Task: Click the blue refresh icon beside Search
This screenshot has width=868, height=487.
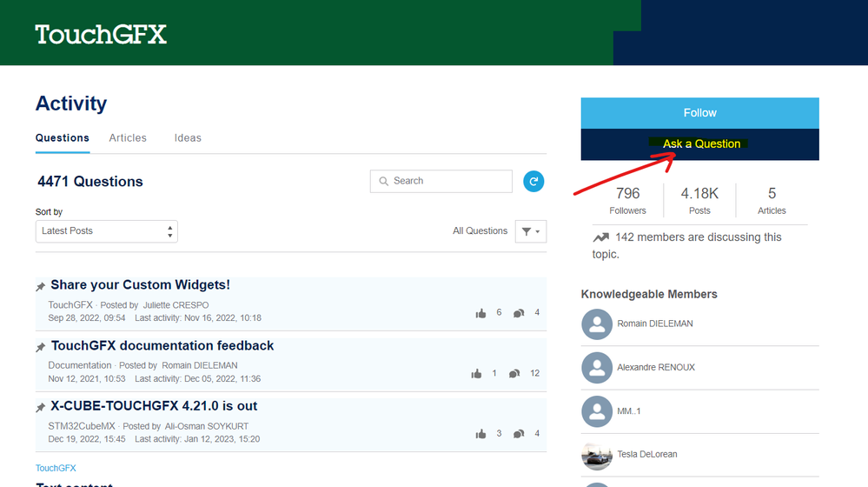Action: tap(533, 181)
